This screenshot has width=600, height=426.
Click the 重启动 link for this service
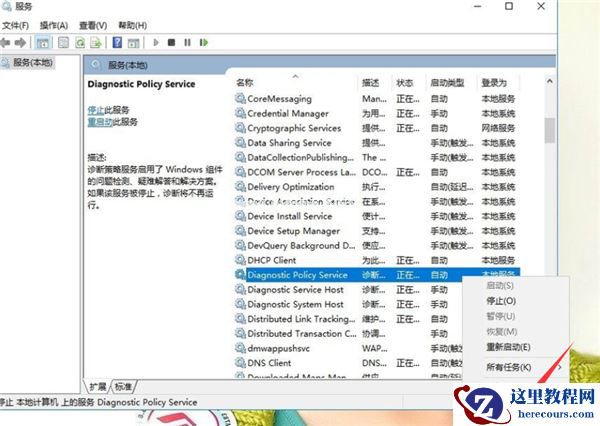click(x=100, y=122)
